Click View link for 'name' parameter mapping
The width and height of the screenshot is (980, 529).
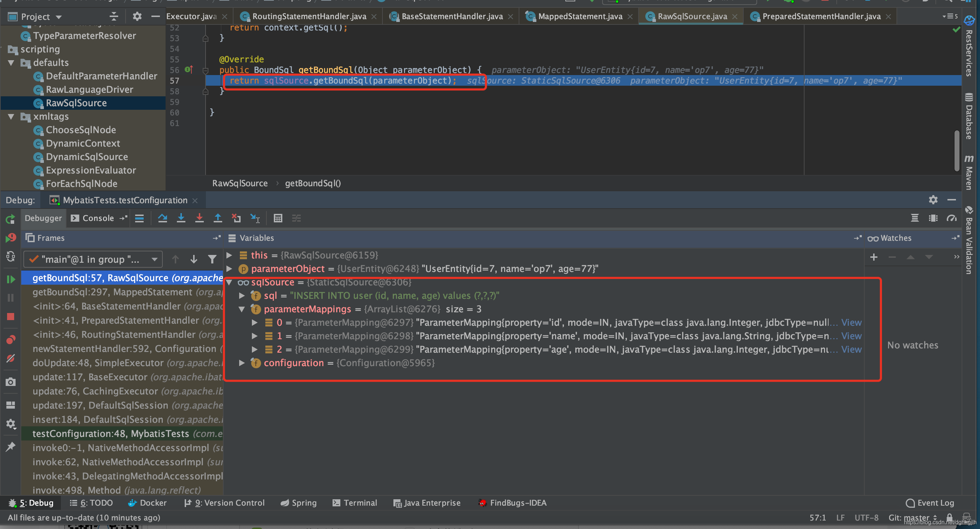[x=851, y=336]
